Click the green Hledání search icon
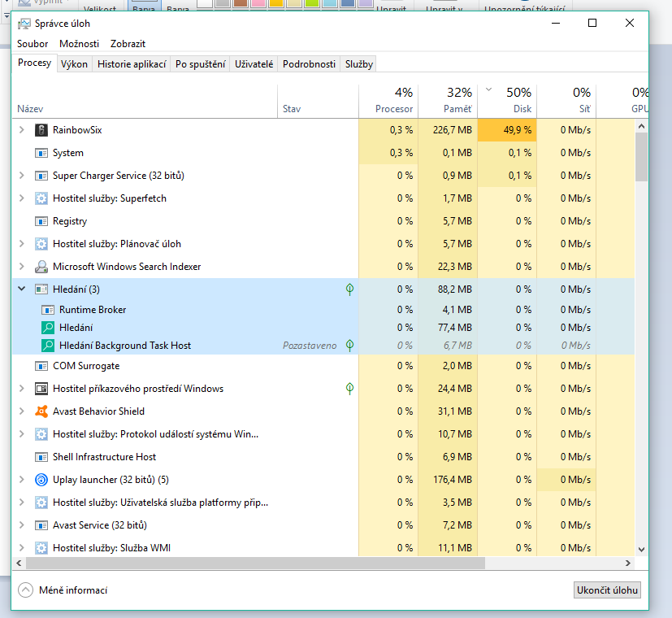672x618 pixels. (48, 328)
